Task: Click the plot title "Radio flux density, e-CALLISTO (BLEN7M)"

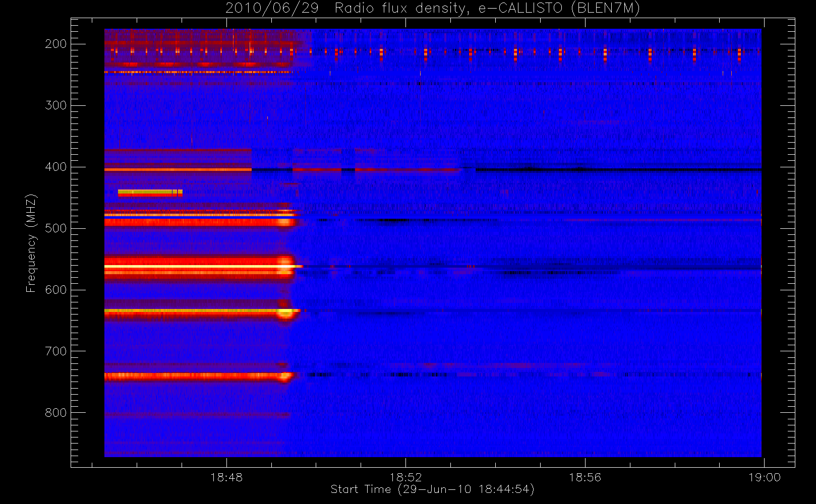Action: [487, 9]
